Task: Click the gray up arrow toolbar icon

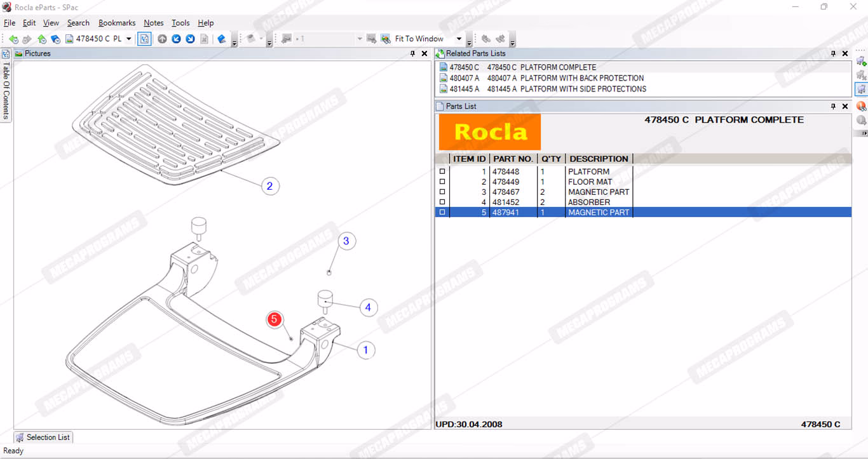Action: [162, 39]
